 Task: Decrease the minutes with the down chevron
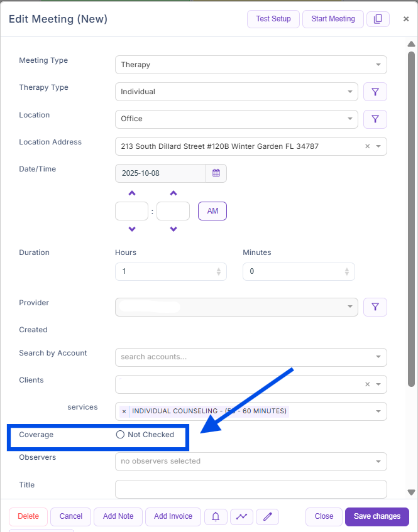click(173, 229)
